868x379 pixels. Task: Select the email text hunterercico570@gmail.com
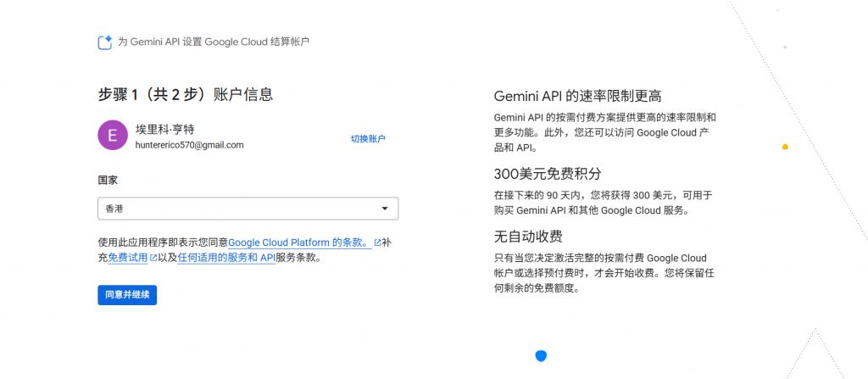(x=189, y=145)
